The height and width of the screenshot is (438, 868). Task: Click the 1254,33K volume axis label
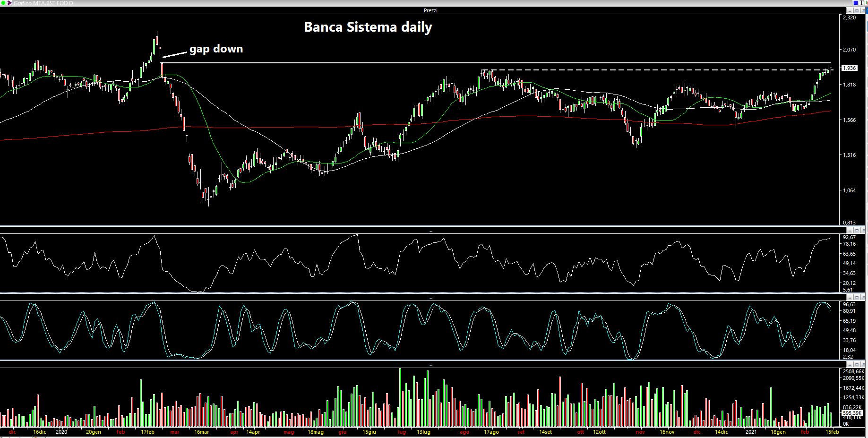(x=853, y=397)
